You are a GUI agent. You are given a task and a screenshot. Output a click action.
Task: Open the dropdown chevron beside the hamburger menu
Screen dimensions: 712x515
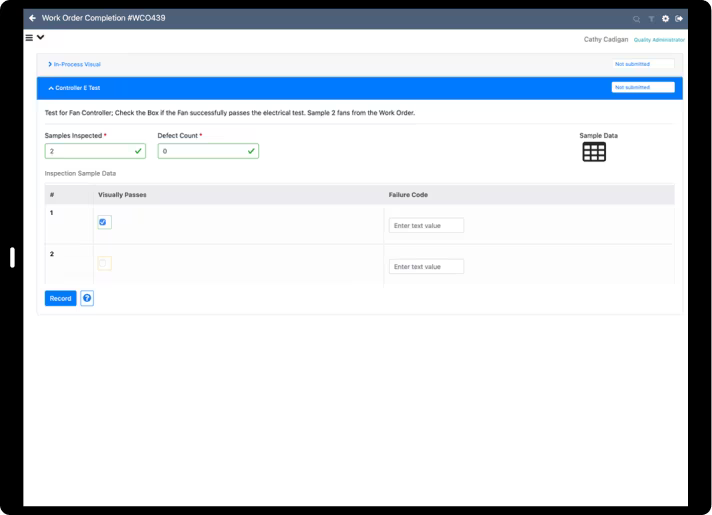pyautogui.click(x=40, y=38)
